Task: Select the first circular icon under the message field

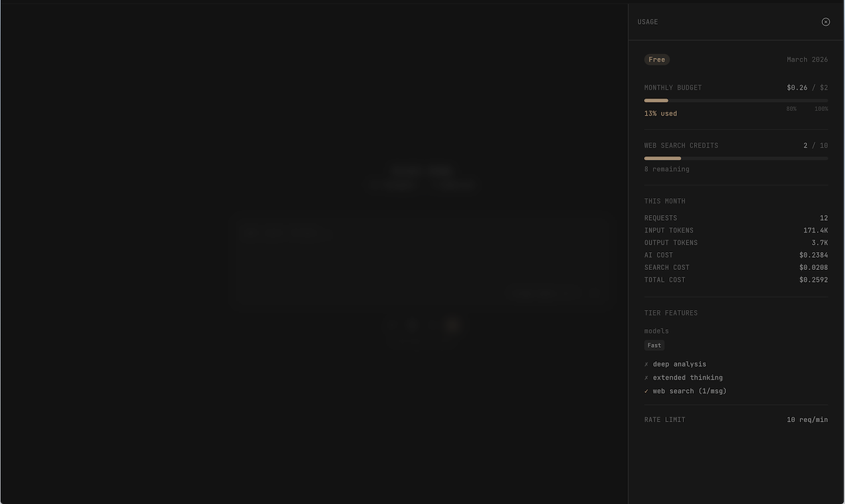Action: 391,325
